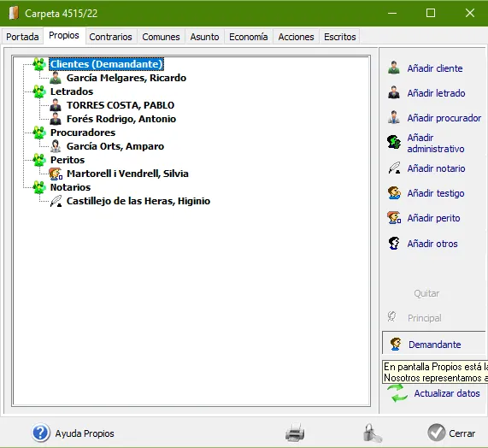The height and width of the screenshot is (448, 488).
Task: Click the Actualizar datos link
Action: [x=447, y=393]
